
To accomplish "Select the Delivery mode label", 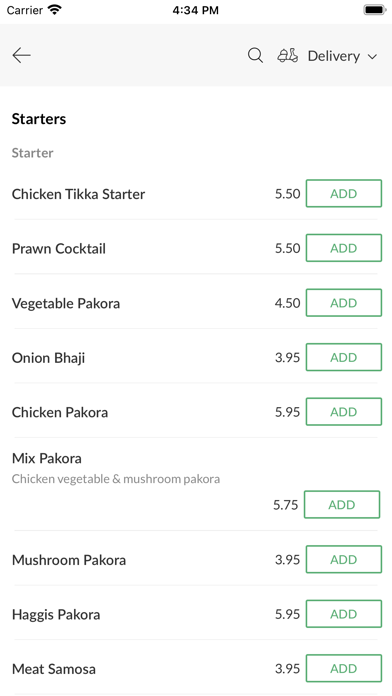I will pyautogui.click(x=333, y=56).
